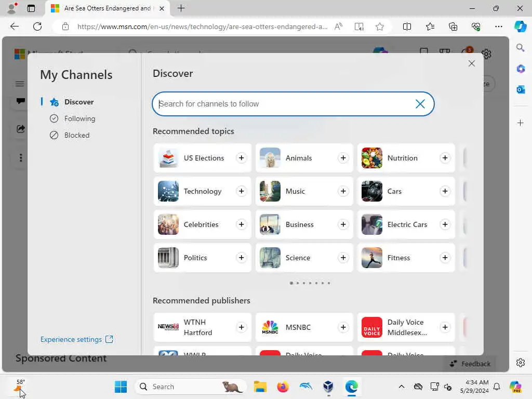This screenshot has height=399, width=532.
Task: Follow Daily Voice Middlesex publisher
Action: pos(445,327)
